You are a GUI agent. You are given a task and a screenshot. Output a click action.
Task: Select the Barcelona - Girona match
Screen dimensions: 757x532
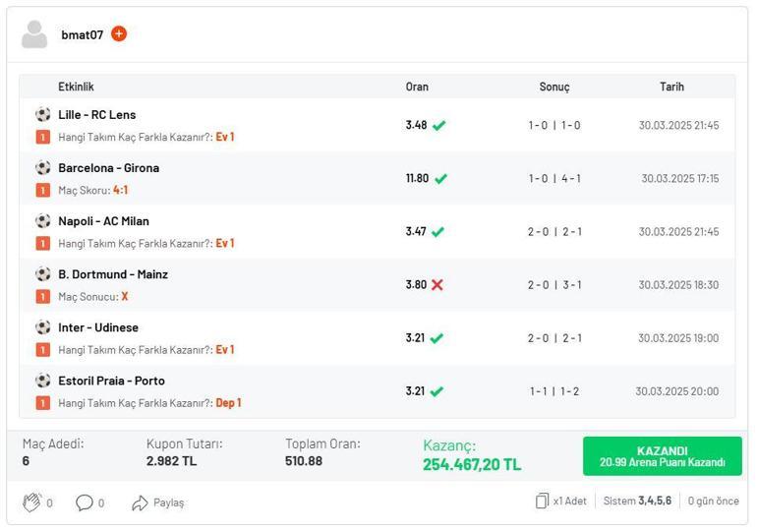108,168
